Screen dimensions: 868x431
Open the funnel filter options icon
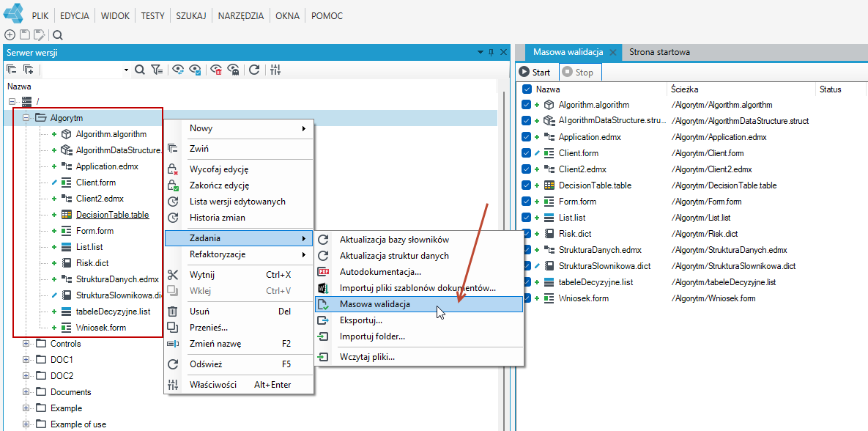[x=157, y=69]
